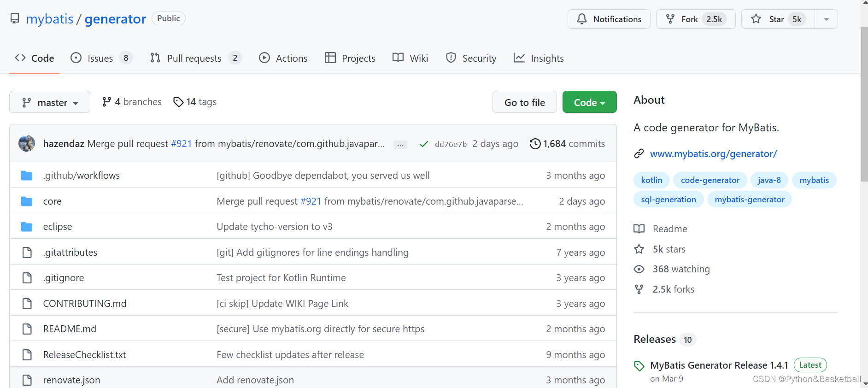Open the README.md file name
The image size is (868, 388).
pos(70,329)
